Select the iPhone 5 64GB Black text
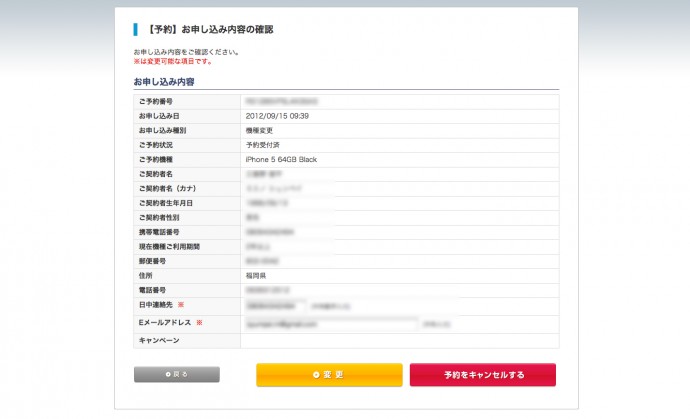 click(x=280, y=159)
